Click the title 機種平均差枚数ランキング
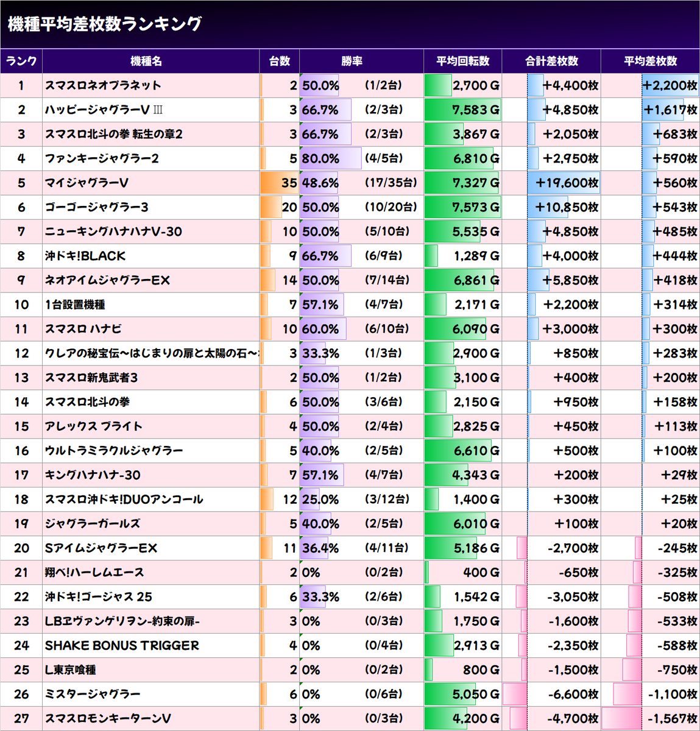This screenshot has height=731, width=700. pyautogui.click(x=105, y=24)
